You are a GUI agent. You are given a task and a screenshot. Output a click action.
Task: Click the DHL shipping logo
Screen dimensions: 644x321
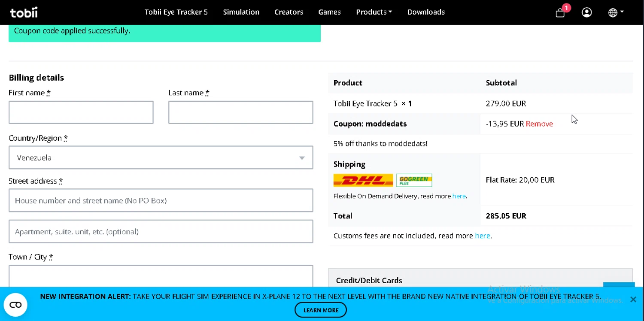point(363,180)
